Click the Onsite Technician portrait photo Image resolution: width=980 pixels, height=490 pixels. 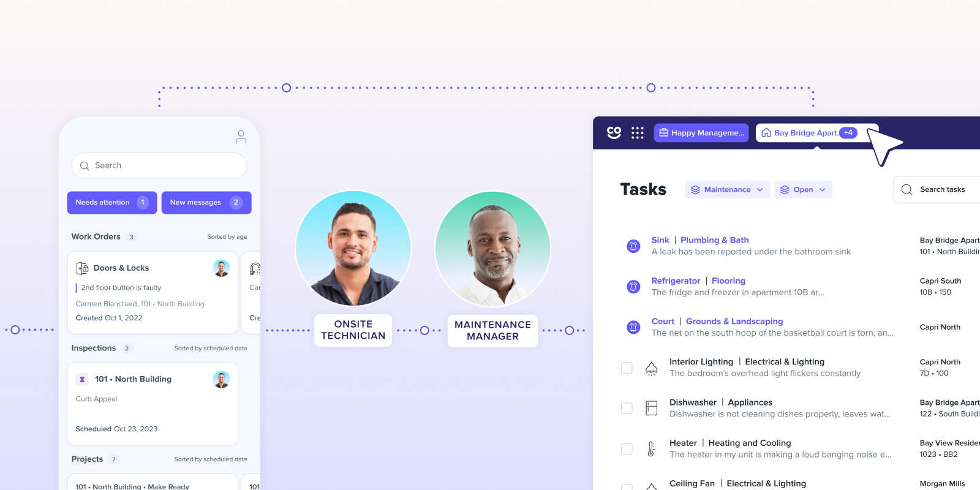coord(353,248)
